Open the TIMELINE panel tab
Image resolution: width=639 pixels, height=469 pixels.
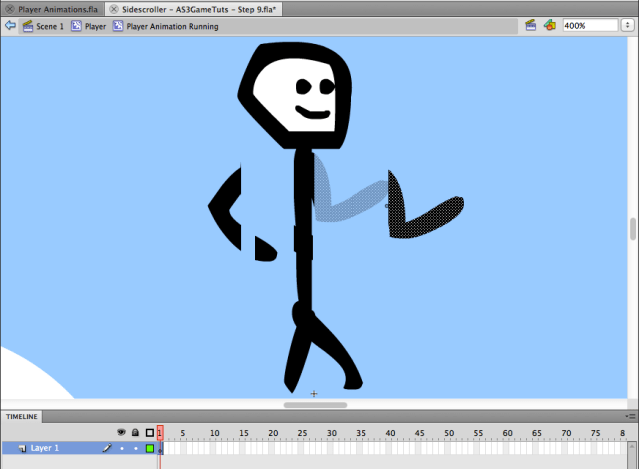coord(22,416)
